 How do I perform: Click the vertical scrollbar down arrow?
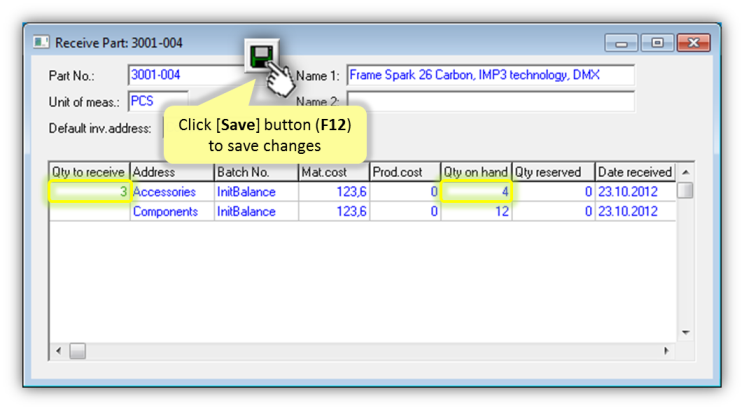[686, 332]
